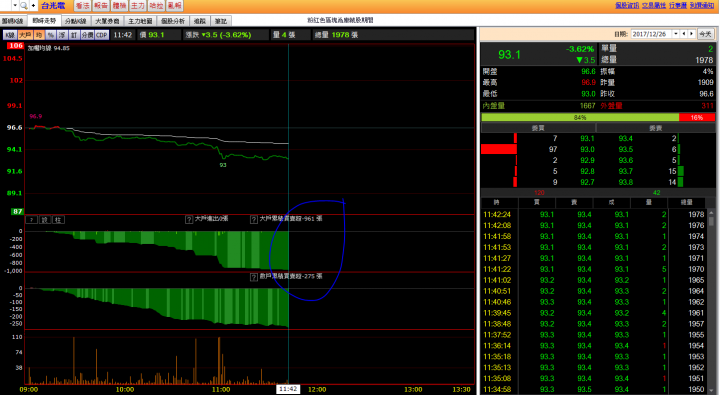Toggle the K線 chart mode button

point(10,35)
